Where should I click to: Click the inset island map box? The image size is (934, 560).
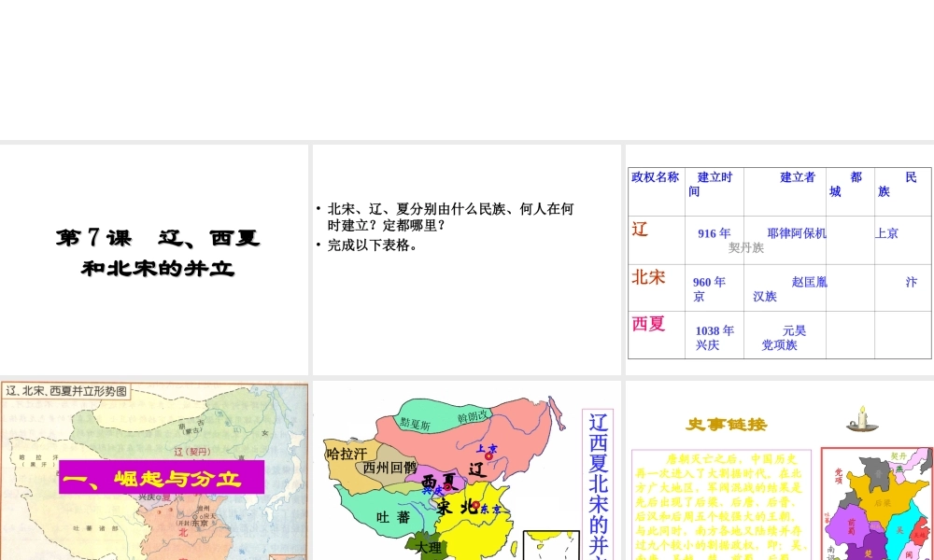pos(551,545)
